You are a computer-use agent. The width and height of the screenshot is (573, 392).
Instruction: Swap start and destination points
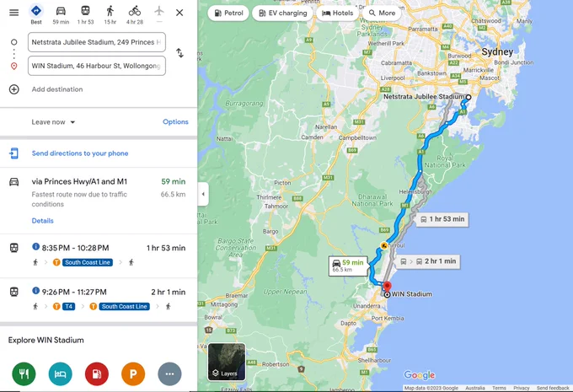point(179,53)
